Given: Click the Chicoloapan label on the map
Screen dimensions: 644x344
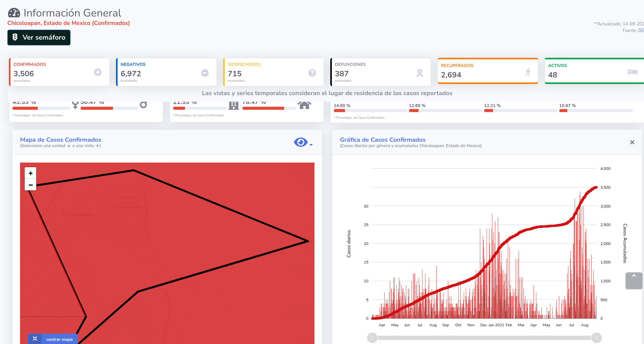Looking at the screenshot, I should (78, 215).
